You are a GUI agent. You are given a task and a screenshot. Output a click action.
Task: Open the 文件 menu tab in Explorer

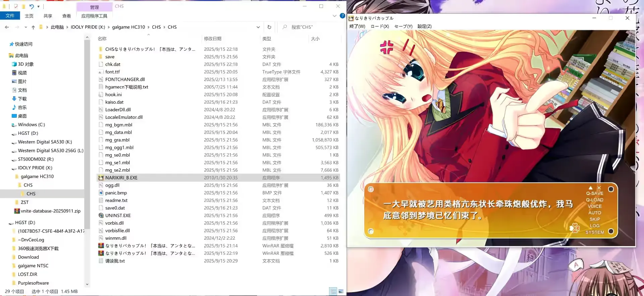click(10, 16)
